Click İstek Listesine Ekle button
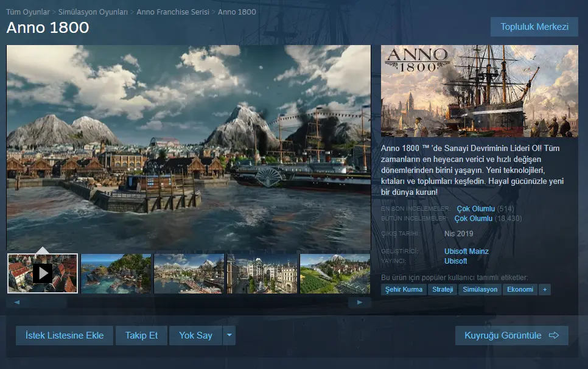The image size is (588, 369). pos(65,336)
